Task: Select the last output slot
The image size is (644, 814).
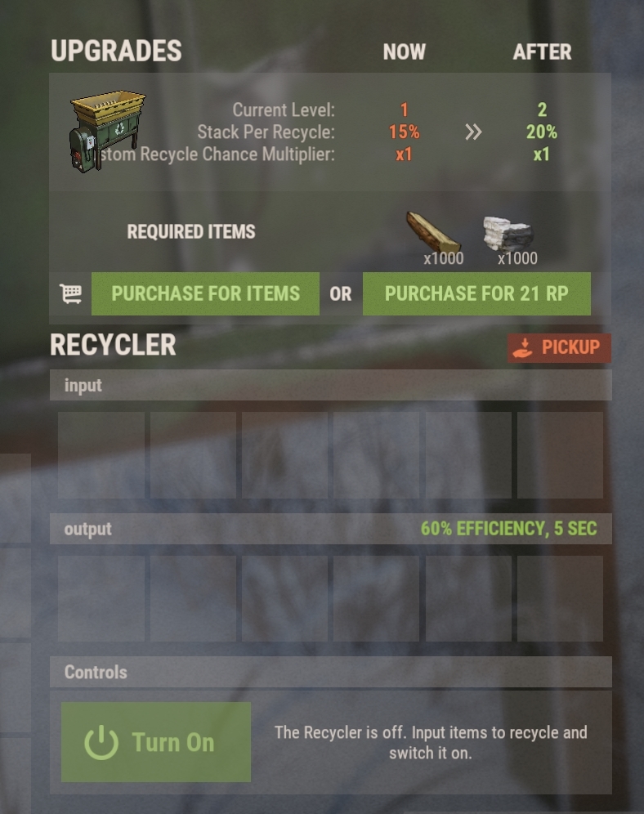Action: (x=560, y=598)
